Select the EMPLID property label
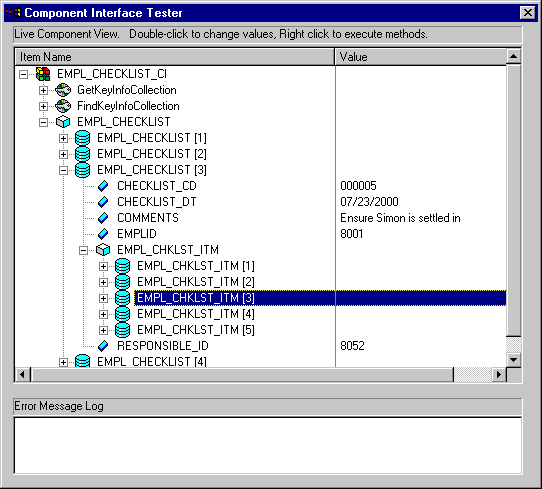The height and width of the screenshot is (489, 542). click(x=137, y=234)
